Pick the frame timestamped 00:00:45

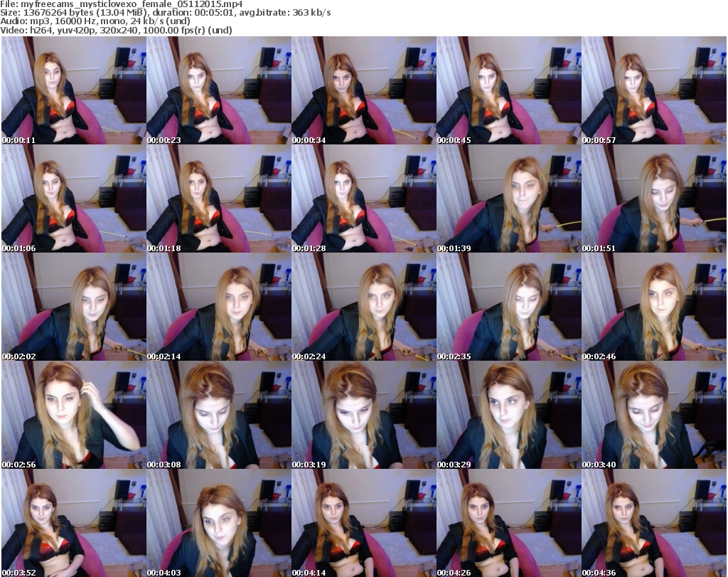coord(508,90)
